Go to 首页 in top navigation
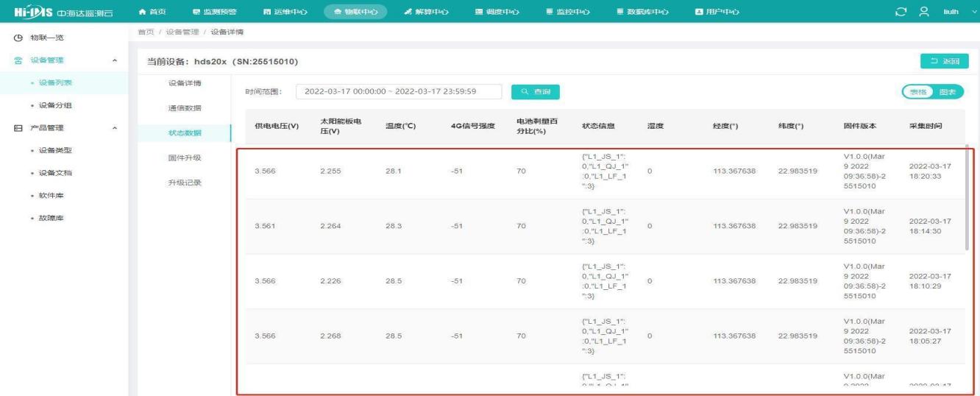 pos(146,10)
